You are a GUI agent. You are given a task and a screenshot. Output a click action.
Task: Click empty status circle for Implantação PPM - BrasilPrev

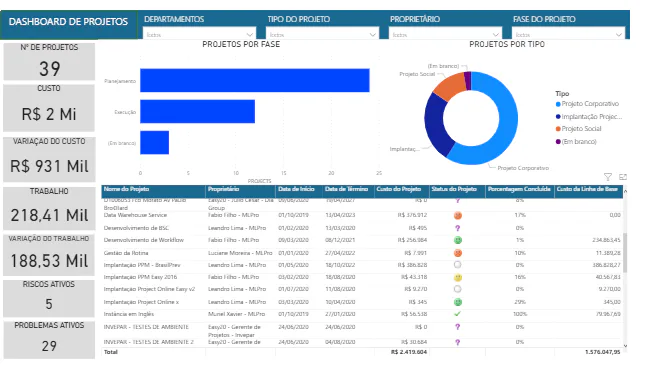457,265
